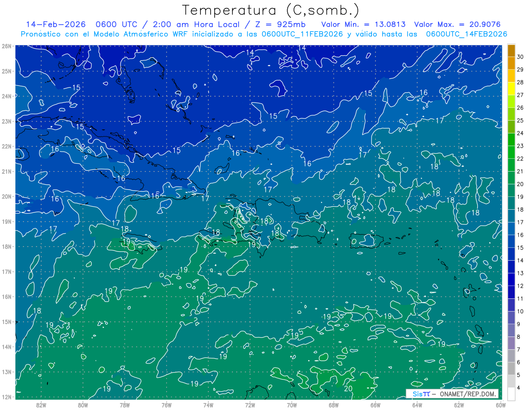Select "0600UTC_11FEB2026" initialization time text
532x411 pixels.
tap(302, 34)
